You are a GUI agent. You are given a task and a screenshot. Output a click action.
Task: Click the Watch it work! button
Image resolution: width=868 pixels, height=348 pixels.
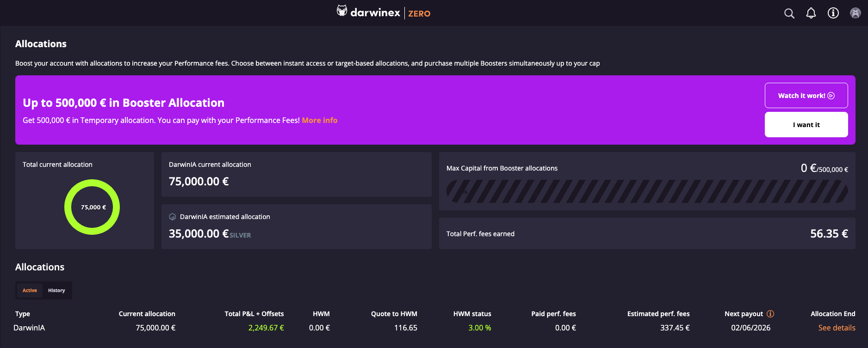click(x=806, y=96)
